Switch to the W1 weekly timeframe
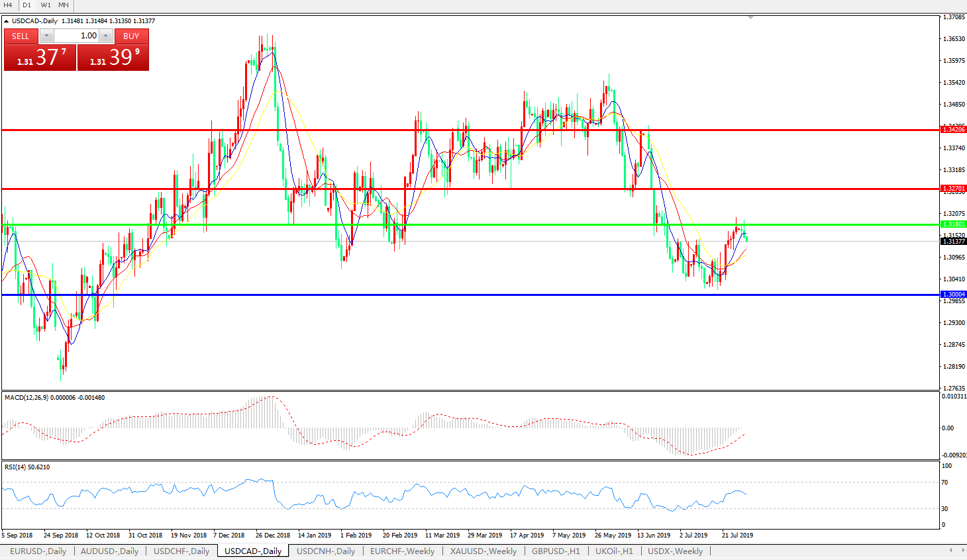967x560 pixels. tap(46, 5)
